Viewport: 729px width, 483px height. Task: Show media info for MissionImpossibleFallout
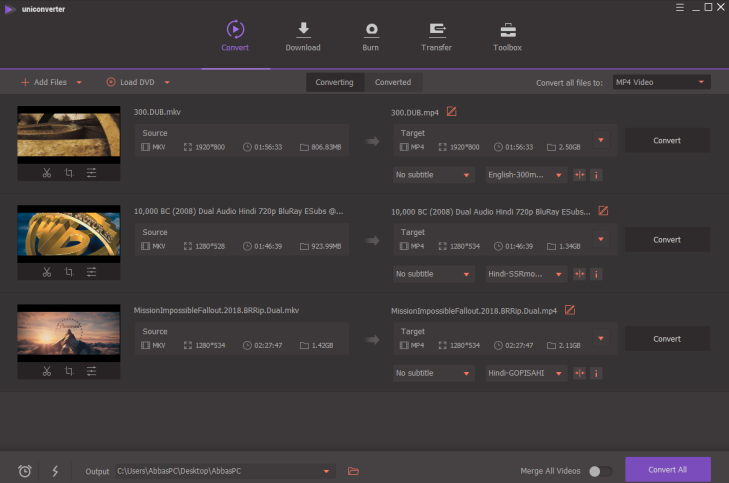coord(596,373)
